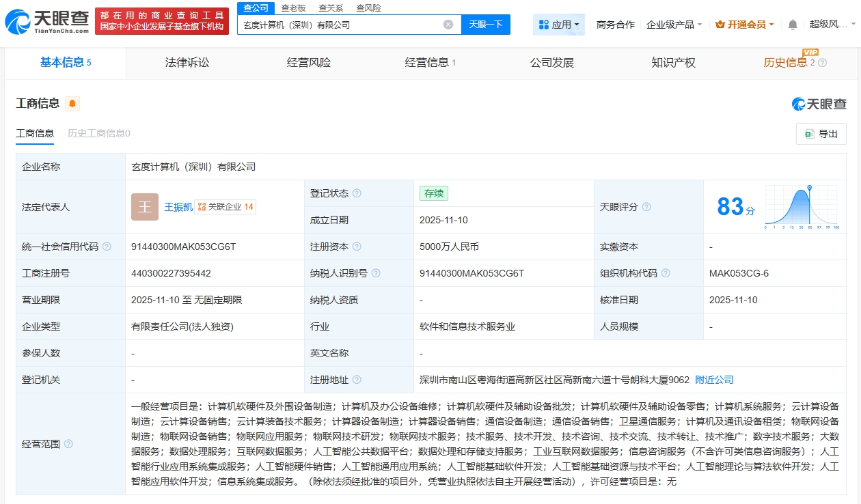Switch to the 查风险 tab
The width and height of the screenshot is (861, 504).
pyautogui.click(x=367, y=8)
